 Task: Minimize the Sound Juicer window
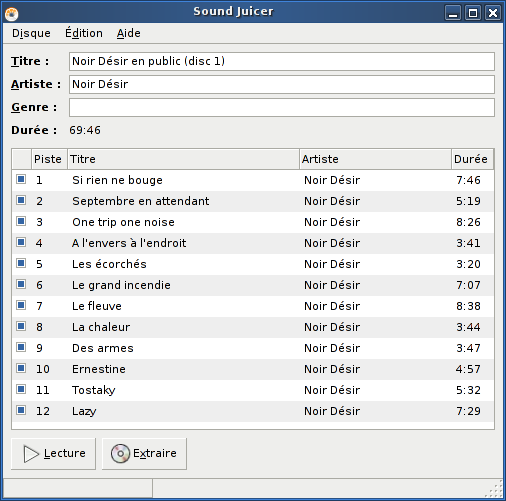click(453, 13)
